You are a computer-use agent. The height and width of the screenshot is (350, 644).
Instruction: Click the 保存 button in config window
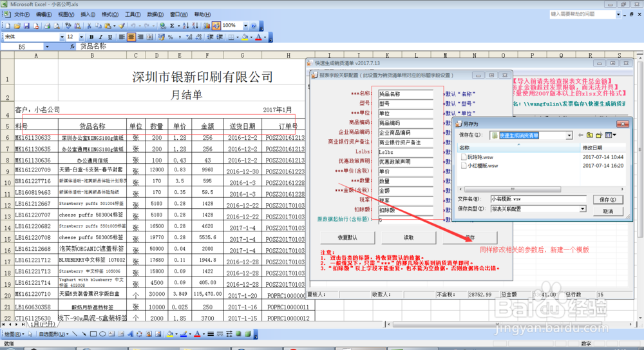coord(470,238)
